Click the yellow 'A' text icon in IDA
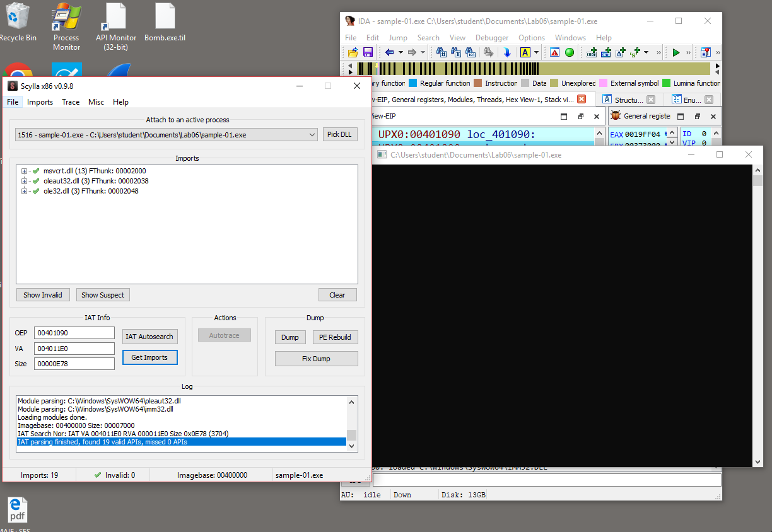This screenshot has width=772, height=532. pos(525,52)
